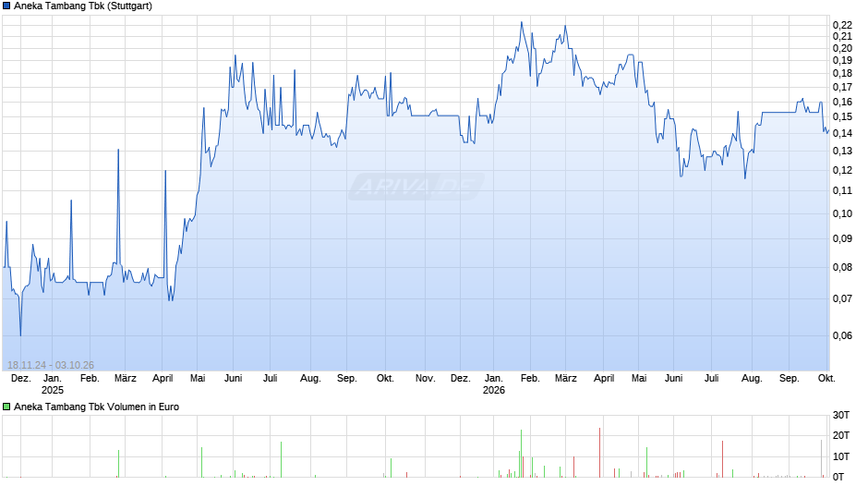Click the price axis label 0,13
Viewport: 868px width, 486px height.
click(x=842, y=152)
